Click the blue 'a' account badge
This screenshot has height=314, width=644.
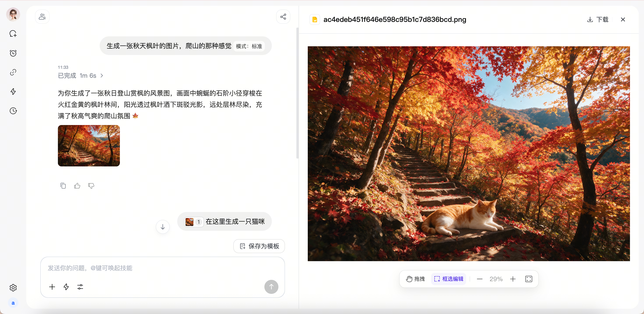tap(13, 303)
